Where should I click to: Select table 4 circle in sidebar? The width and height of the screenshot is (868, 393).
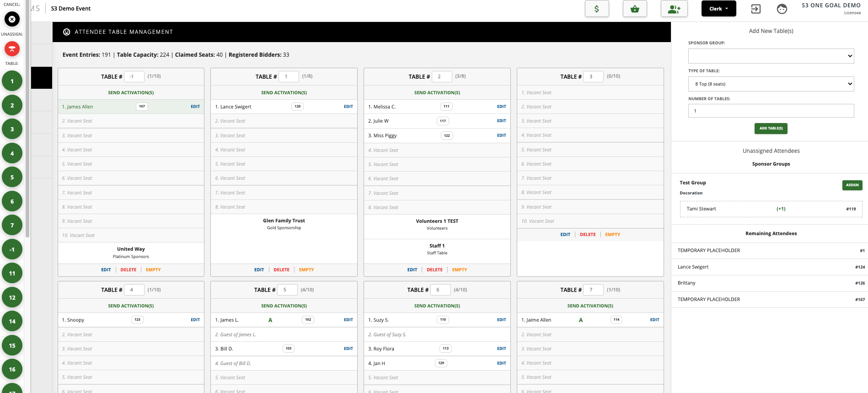pos(12,153)
